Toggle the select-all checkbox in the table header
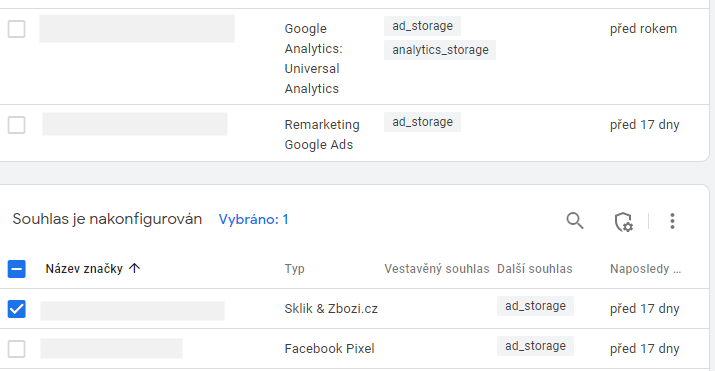 tap(16, 269)
